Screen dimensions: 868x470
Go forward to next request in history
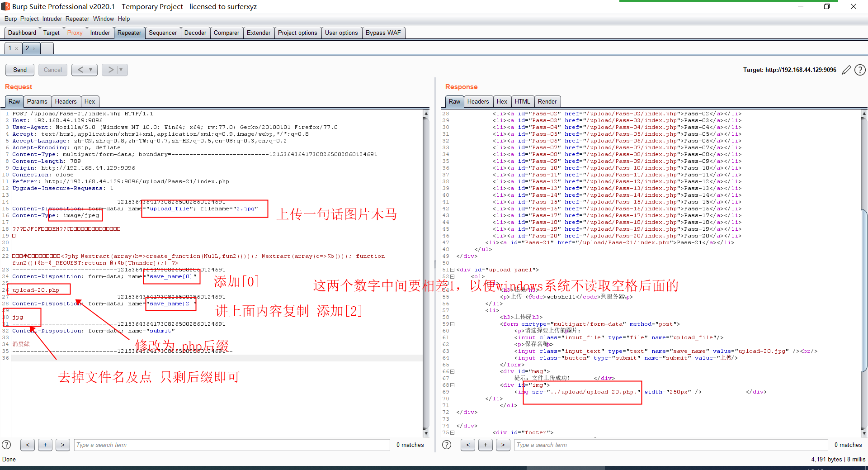pos(110,70)
